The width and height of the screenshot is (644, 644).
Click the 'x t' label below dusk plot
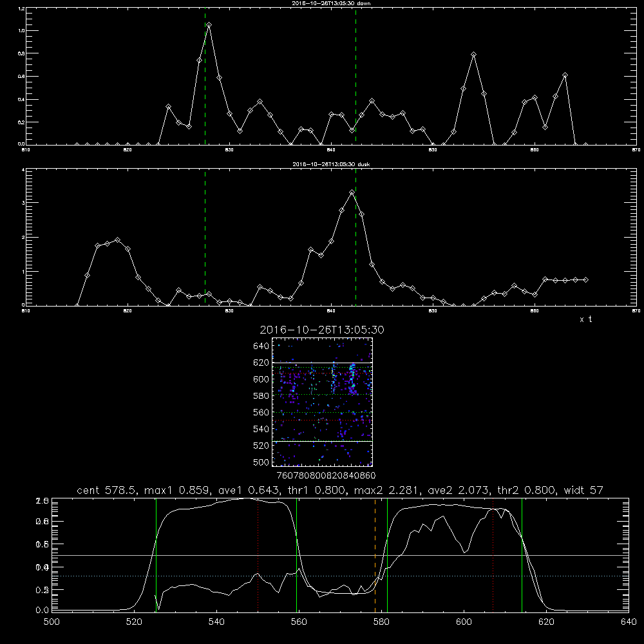(585, 319)
